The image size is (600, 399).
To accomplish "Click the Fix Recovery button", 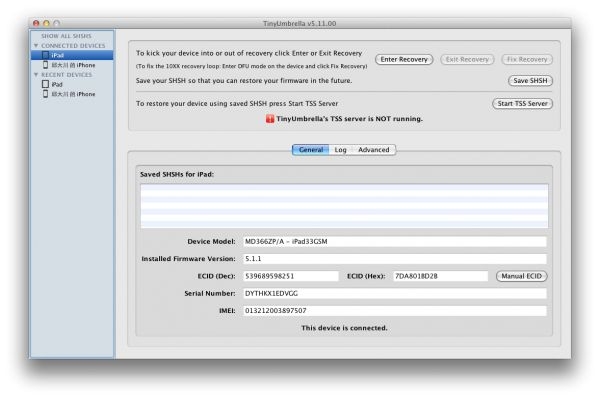I will pos(527,59).
